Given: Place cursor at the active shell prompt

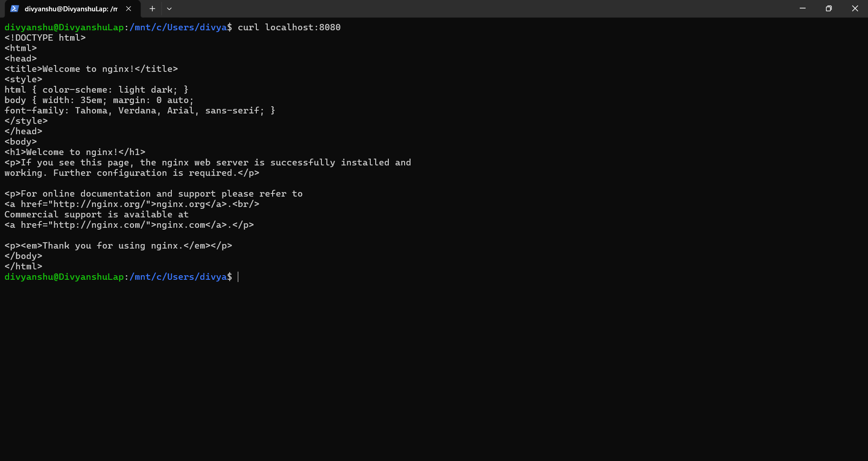Looking at the screenshot, I should (x=237, y=277).
